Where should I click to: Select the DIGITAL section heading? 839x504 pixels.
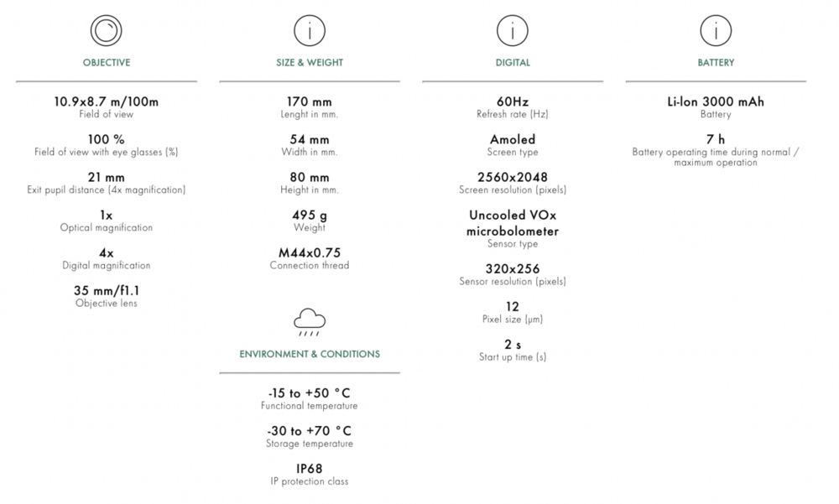tap(512, 63)
